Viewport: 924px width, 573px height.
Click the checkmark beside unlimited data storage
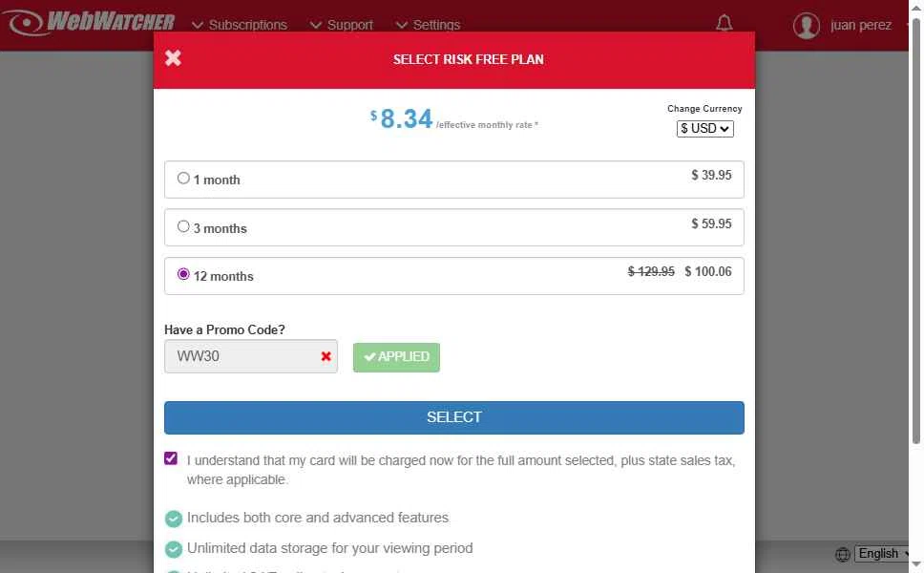click(x=174, y=549)
